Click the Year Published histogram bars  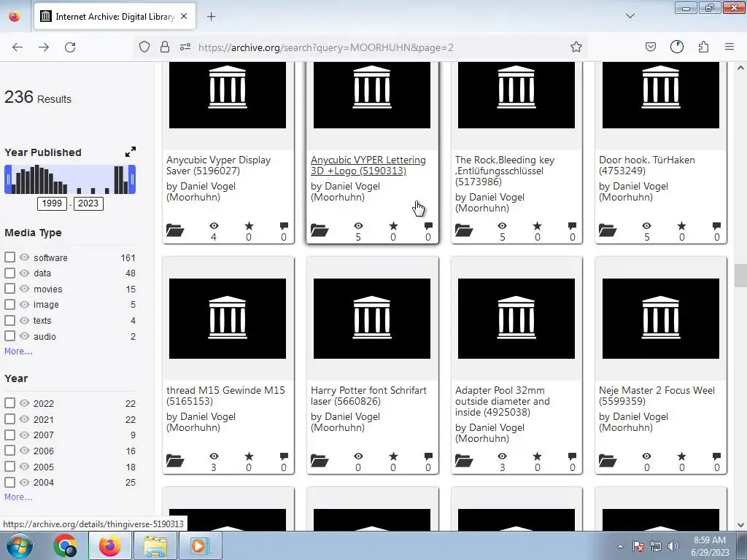click(70, 179)
